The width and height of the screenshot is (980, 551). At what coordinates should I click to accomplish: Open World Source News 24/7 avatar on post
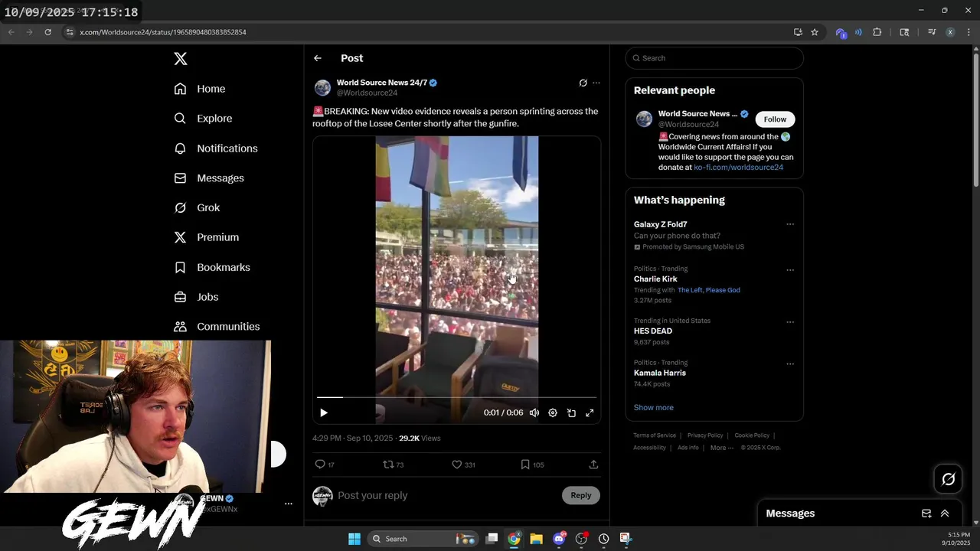click(322, 87)
